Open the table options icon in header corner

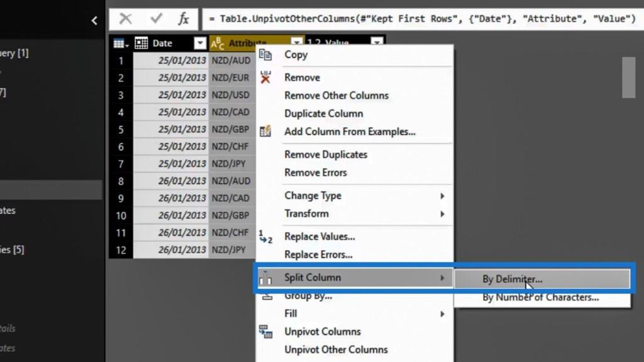point(121,43)
